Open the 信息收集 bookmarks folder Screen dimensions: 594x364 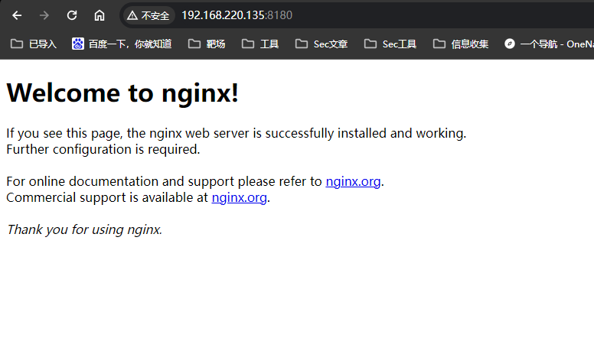pos(461,44)
